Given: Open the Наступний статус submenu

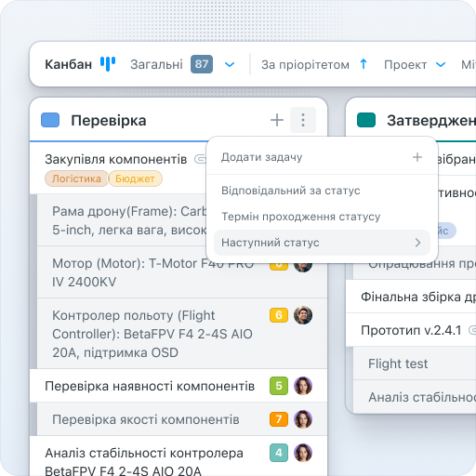Looking at the screenshot, I should click(x=323, y=243).
